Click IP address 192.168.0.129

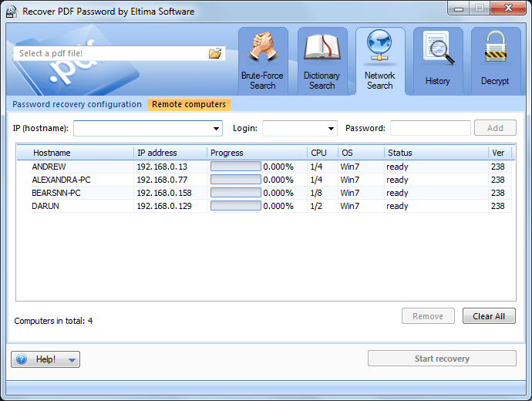click(164, 206)
